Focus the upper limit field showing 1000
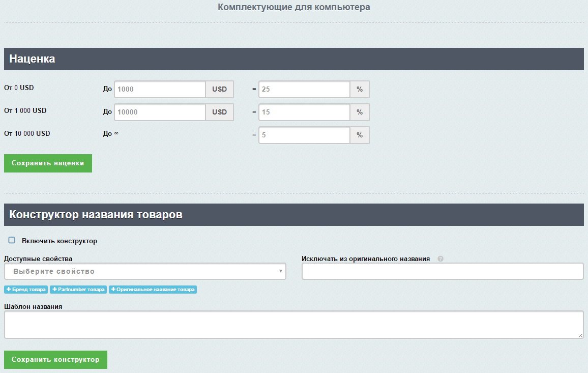The image size is (588, 373). click(160, 89)
